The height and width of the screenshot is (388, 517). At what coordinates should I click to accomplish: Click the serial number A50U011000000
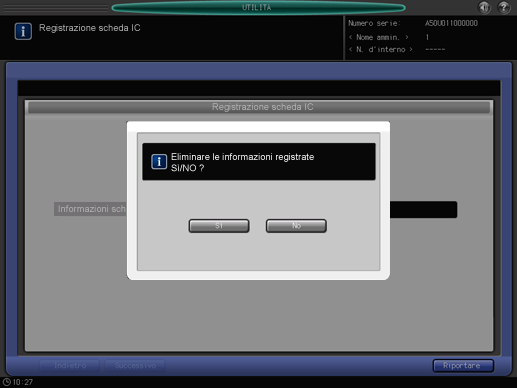[x=451, y=23]
